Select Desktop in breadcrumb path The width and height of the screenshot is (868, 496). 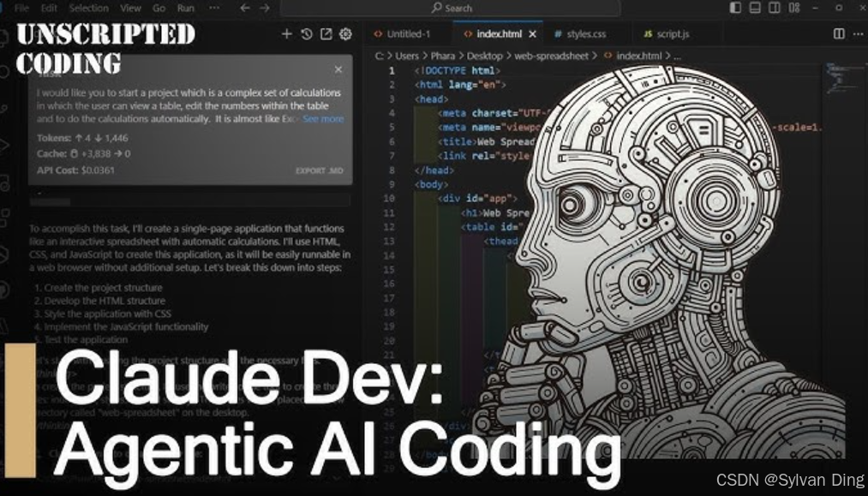[x=484, y=56]
